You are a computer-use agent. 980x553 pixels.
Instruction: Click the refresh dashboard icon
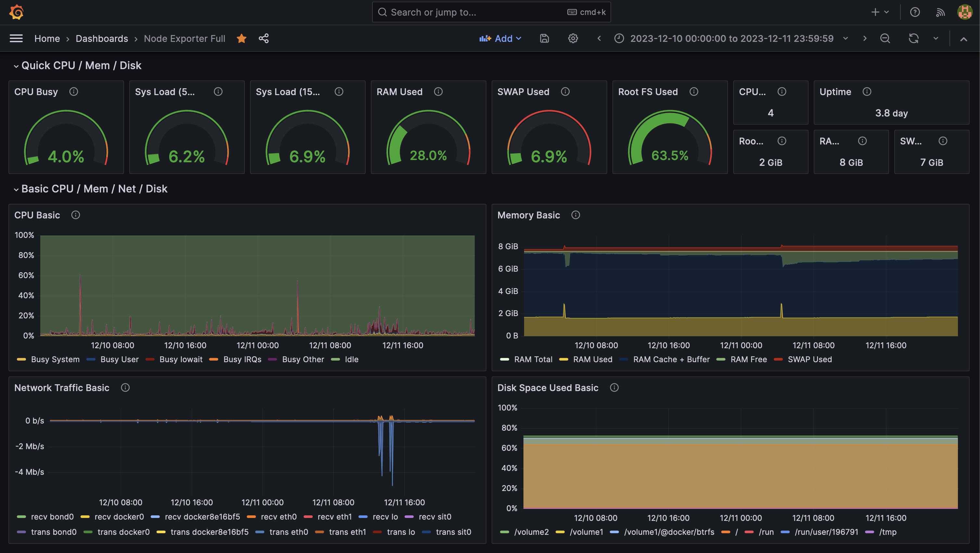913,38
